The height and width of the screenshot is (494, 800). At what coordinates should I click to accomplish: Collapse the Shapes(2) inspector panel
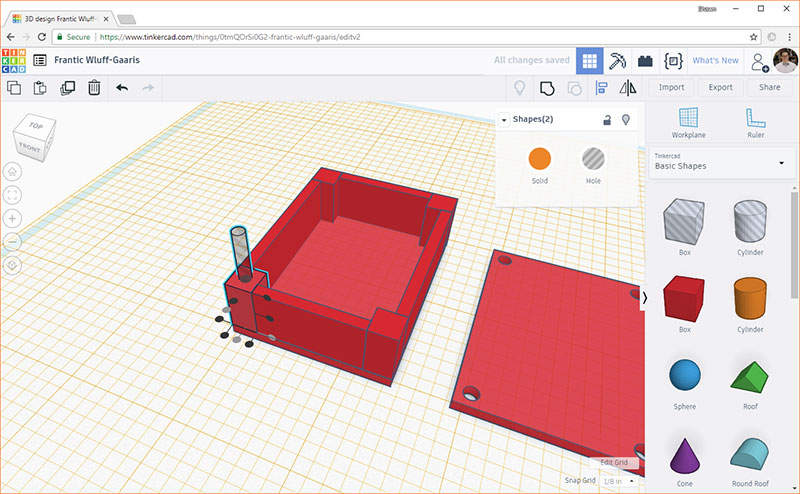click(x=504, y=120)
